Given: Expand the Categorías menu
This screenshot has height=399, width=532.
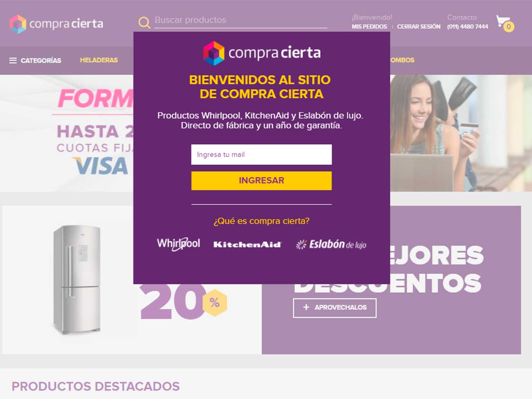Looking at the screenshot, I should click(x=35, y=61).
